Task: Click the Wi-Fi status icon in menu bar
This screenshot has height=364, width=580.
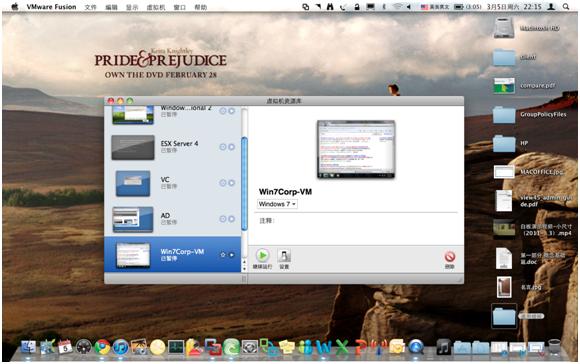Action: point(398,7)
